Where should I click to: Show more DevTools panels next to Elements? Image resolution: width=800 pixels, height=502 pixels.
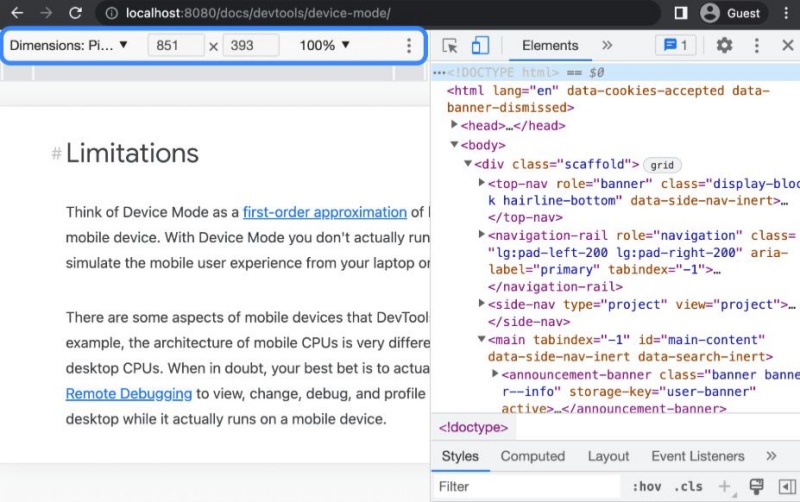(x=607, y=46)
